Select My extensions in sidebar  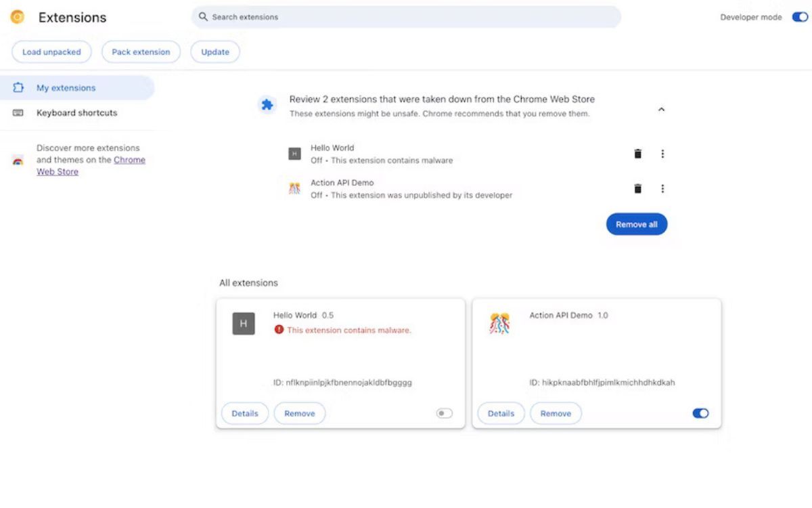click(66, 88)
